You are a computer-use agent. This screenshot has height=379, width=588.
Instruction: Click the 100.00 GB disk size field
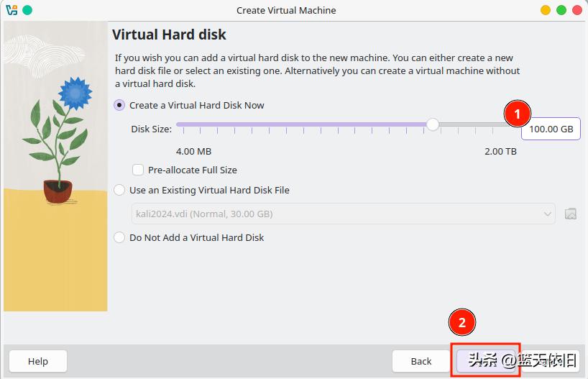click(x=551, y=129)
